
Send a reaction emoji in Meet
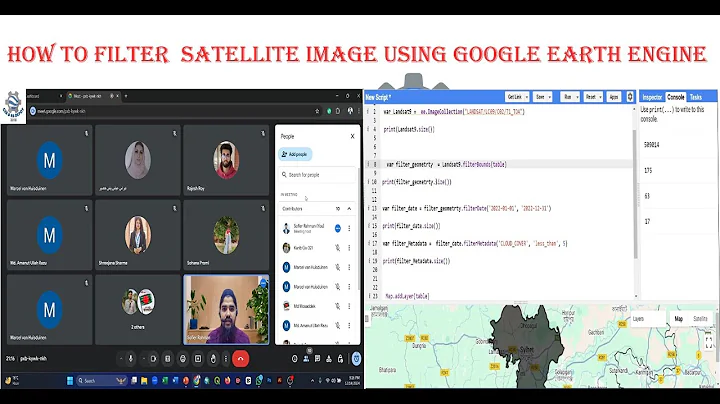(x=183, y=359)
